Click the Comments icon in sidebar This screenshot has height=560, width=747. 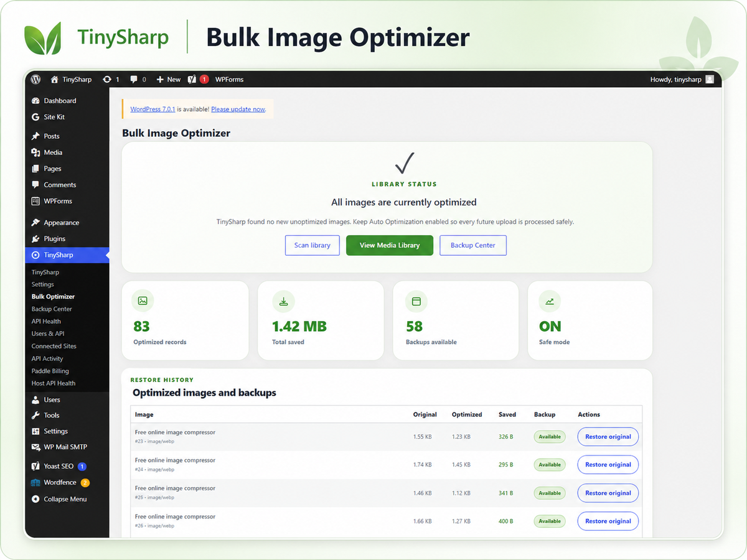coord(35,185)
